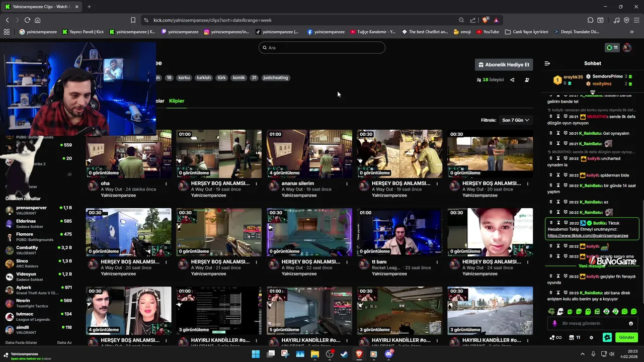Click the Abonelik Hediye Et button
This screenshot has height=362, width=644.
pos(504,65)
